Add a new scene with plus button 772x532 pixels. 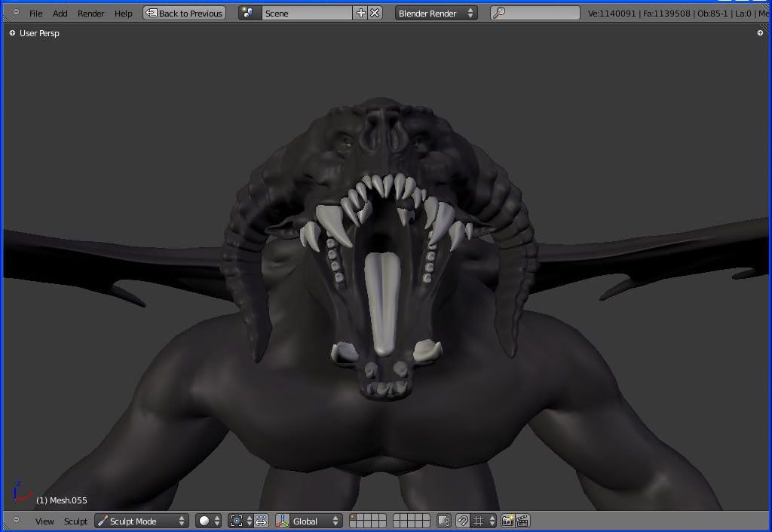tap(360, 13)
